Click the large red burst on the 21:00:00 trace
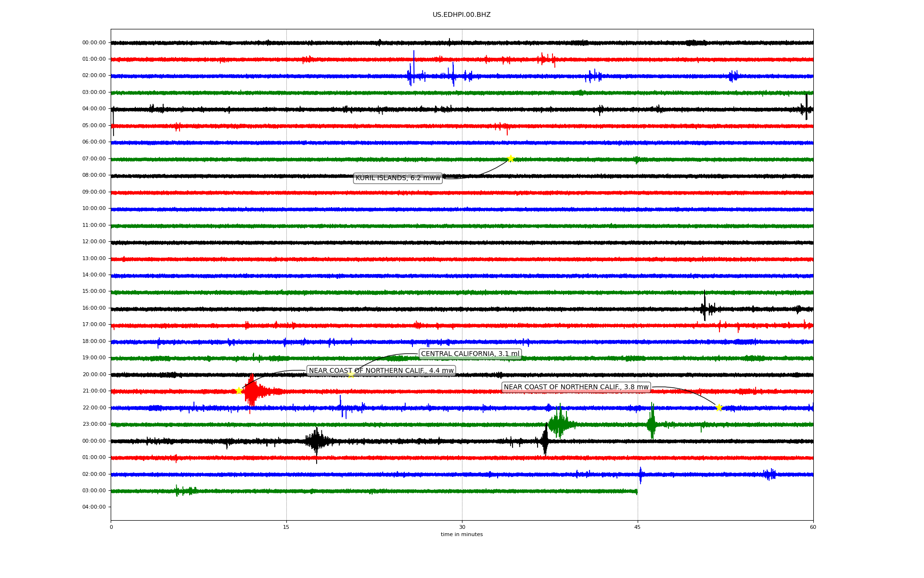 point(252,391)
